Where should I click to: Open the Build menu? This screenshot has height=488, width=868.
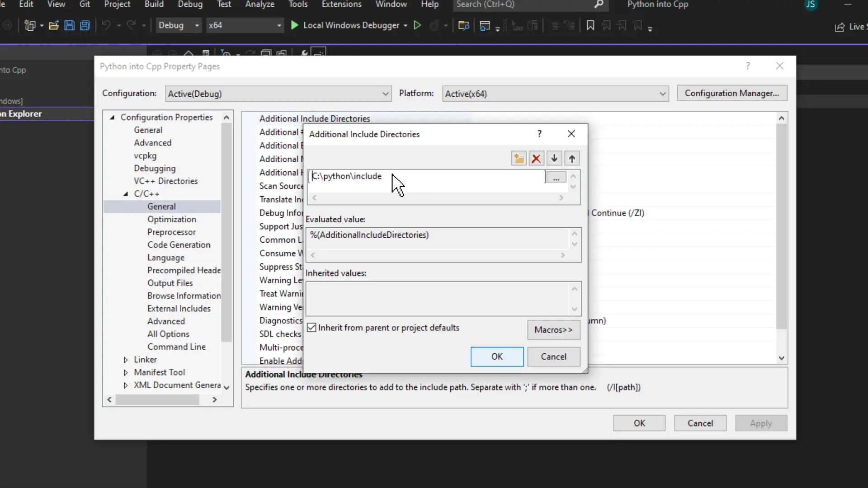pyautogui.click(x=154, y=4)
